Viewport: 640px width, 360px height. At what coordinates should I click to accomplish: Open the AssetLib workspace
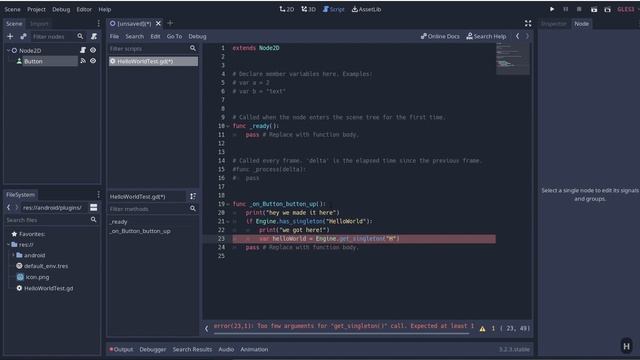[367, 9]
